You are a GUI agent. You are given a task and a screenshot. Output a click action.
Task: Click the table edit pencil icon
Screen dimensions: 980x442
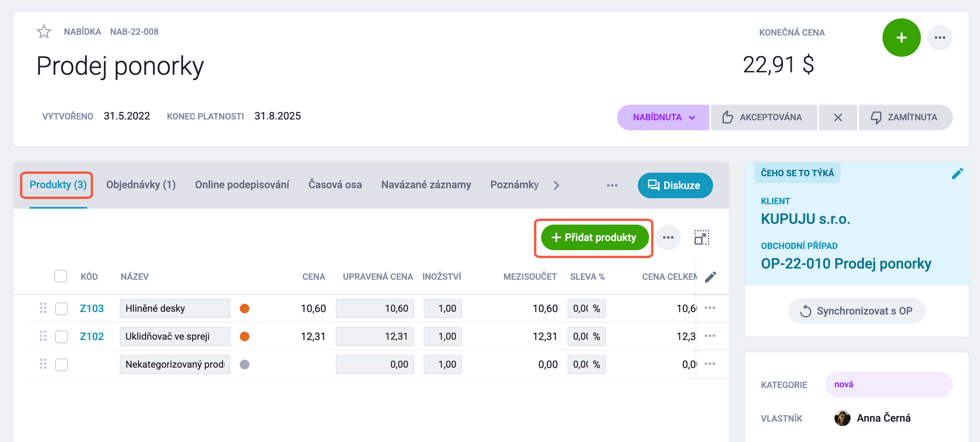(x=710, y=277)
